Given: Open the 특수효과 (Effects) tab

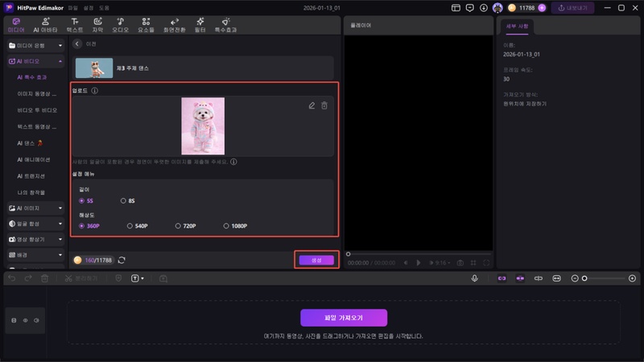Looking at the screenshot, I should [x=225, y=25].
